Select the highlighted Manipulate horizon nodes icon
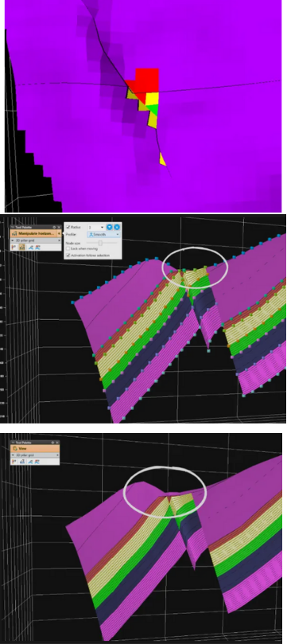The width and height of the screenshot is (287, 644). point(22,248)
